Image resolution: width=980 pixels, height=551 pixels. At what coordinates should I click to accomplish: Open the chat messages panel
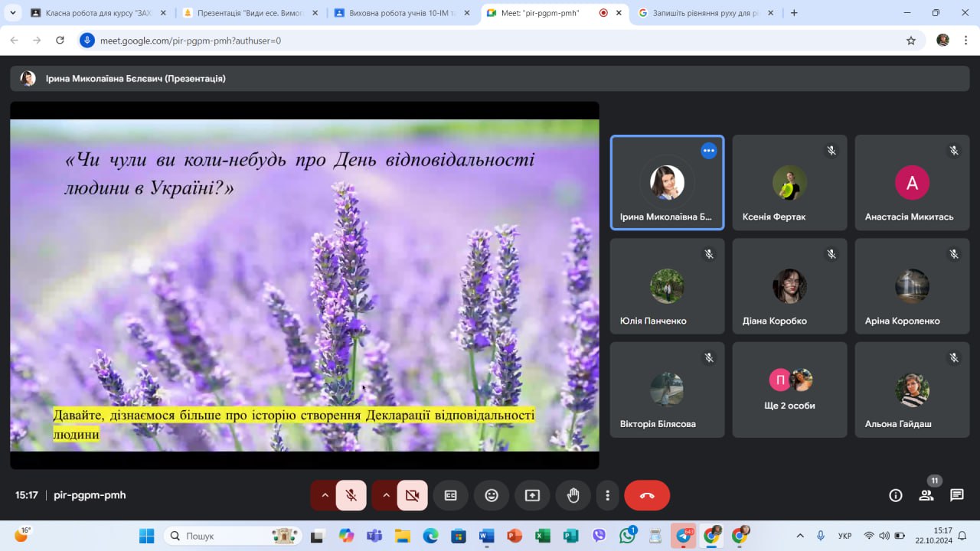(x=957, y=495)
